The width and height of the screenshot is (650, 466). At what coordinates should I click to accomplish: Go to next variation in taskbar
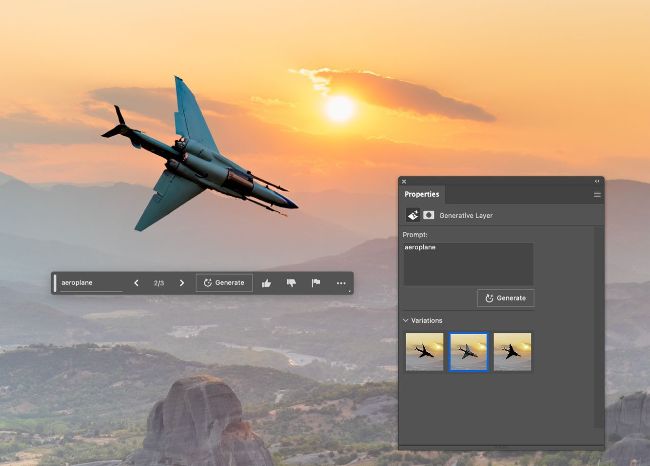(182, 283)
